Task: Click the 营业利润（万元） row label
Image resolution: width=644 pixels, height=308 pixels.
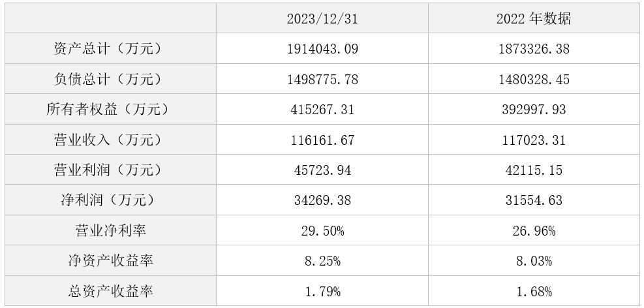Action: click(110, 170)
